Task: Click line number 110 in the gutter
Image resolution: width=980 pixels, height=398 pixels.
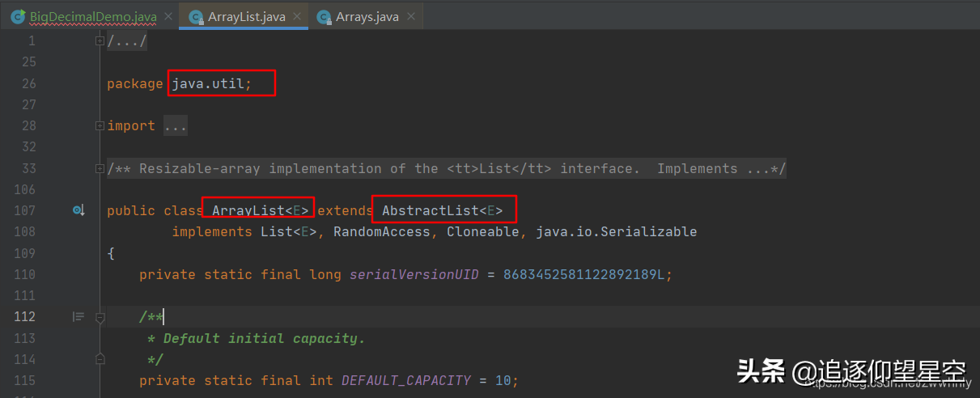Action: (x=25, y=275)
